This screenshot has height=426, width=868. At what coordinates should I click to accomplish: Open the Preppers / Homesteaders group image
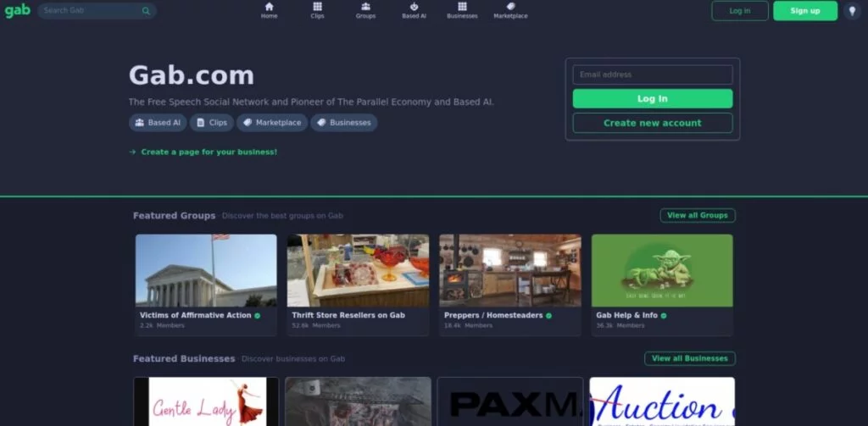510,270
